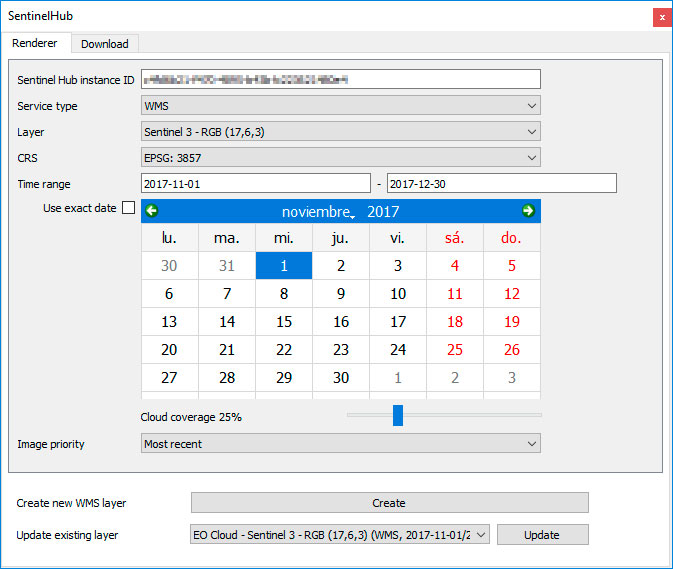
Task: Go to next month with green right arrow
Action: tap(528, 211)
